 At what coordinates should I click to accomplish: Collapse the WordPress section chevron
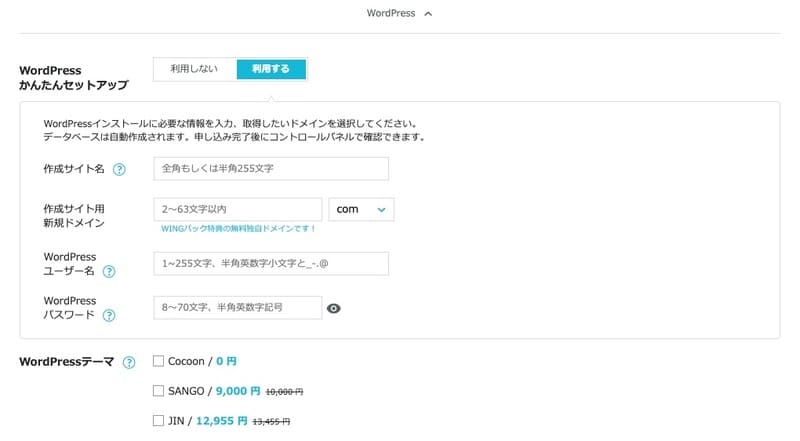428,14
